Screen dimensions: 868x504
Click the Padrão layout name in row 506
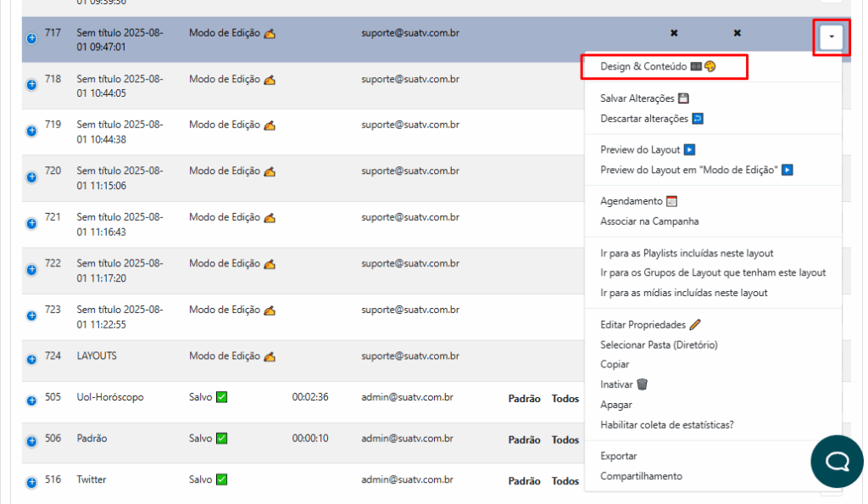click(x=92, y=439)
